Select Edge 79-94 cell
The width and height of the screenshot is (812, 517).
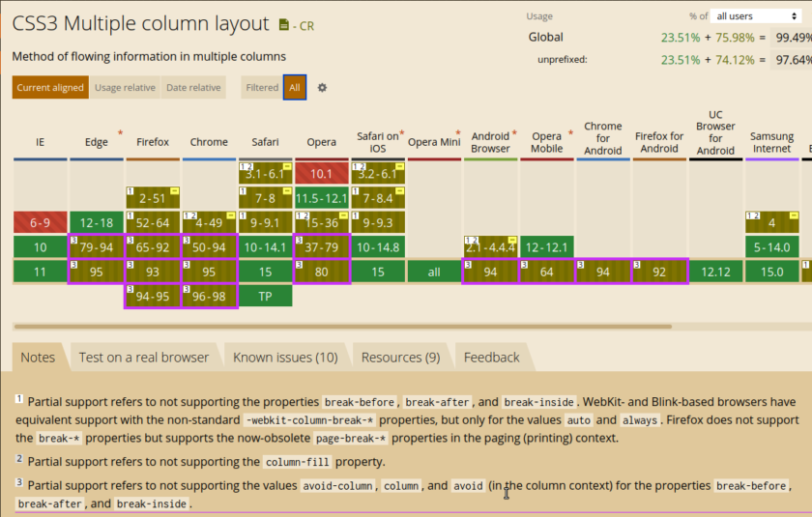(97, 247)
